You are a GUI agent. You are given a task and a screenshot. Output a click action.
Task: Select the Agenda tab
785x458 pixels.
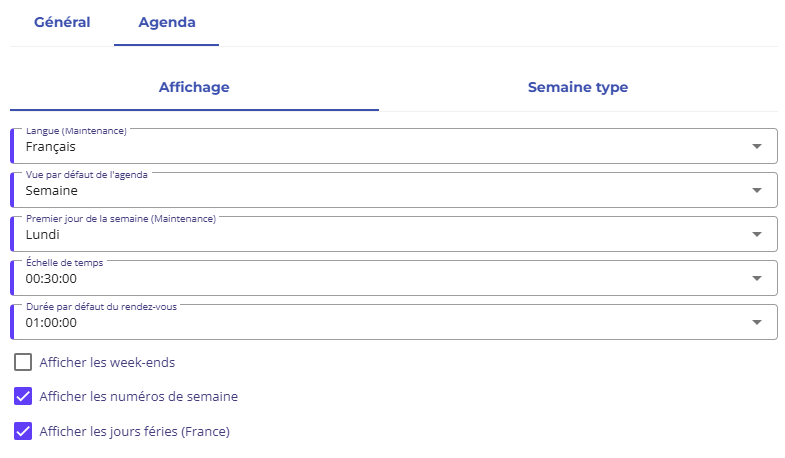coord(166,22)
